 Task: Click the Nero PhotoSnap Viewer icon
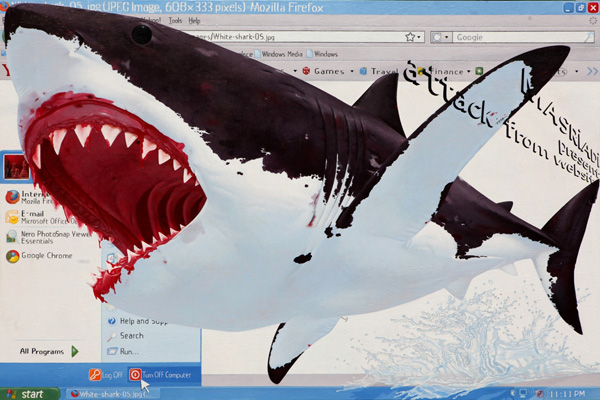click(12, 237)
